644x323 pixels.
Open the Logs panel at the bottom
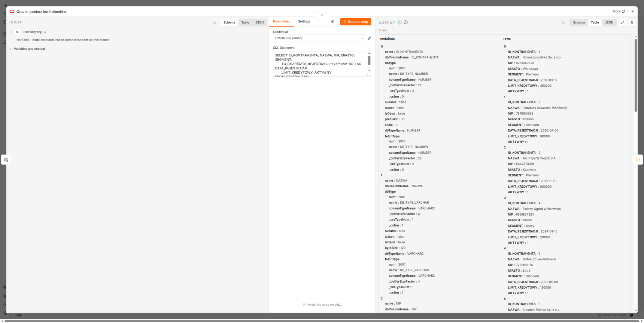(18, 315)
